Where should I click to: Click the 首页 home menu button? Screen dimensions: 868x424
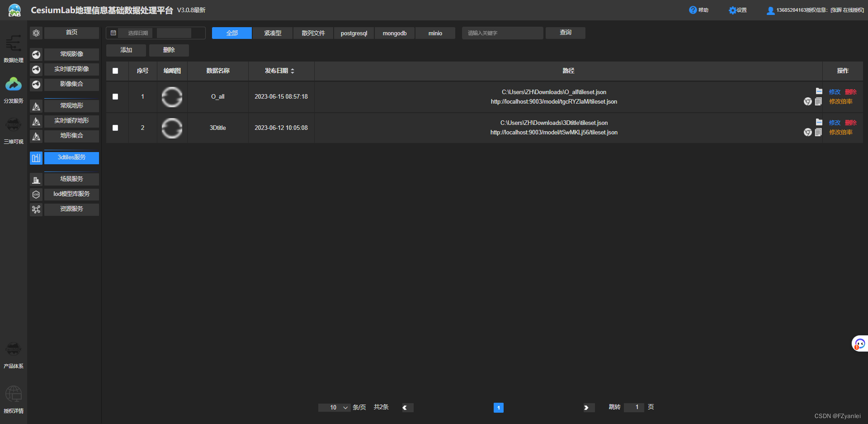(71, 33)
